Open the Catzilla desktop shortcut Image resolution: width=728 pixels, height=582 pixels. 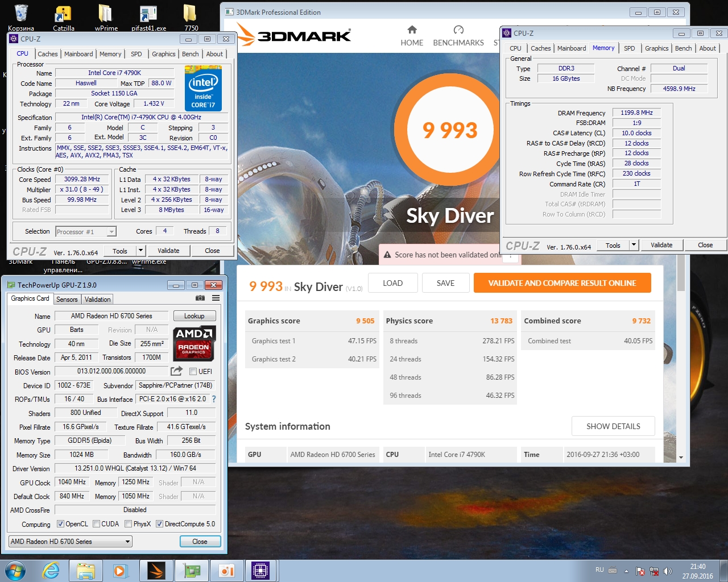(63, 16)
